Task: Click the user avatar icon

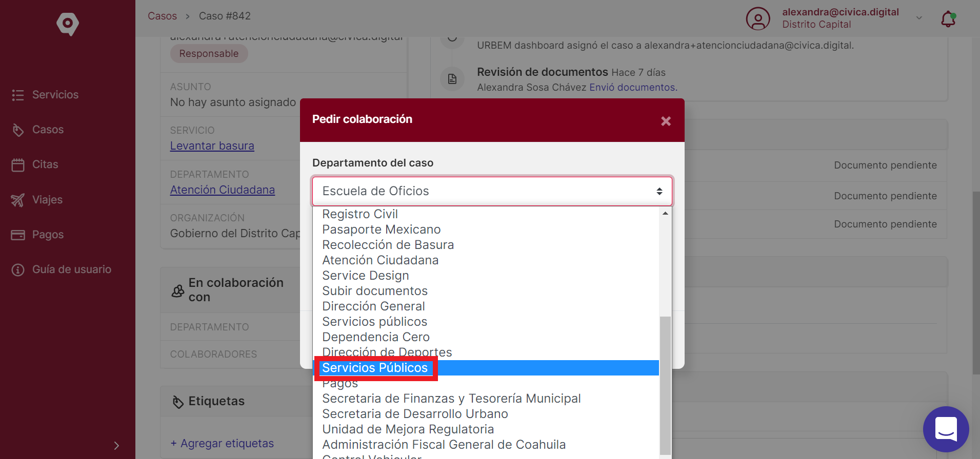Action: point(758,19)
